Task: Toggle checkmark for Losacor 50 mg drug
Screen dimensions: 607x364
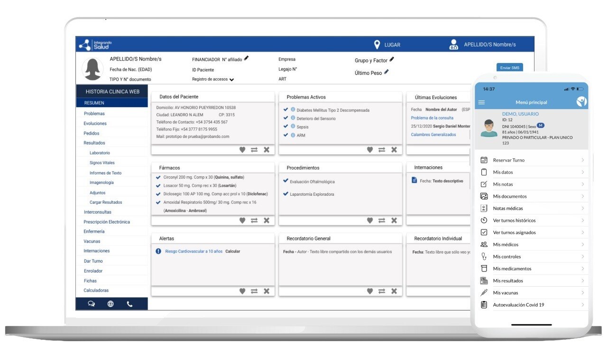Action: pos(158,185)
